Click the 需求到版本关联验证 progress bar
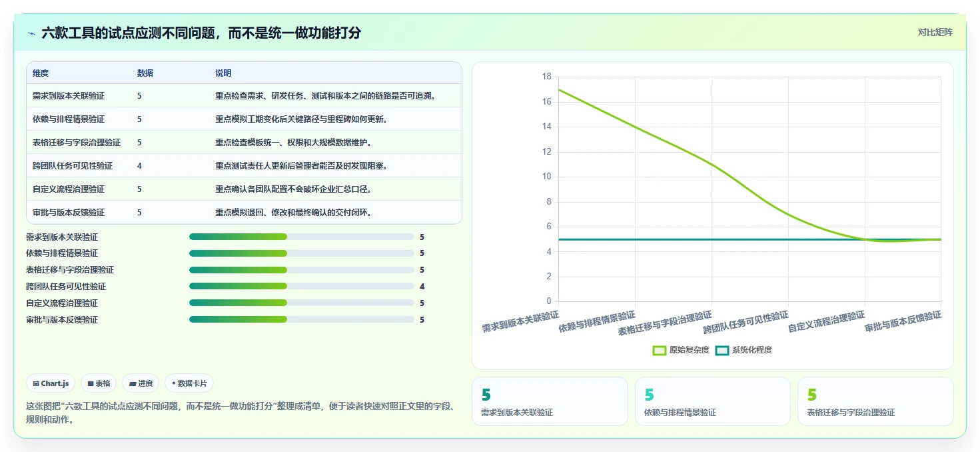Viewport: 980px width, 452px height. pos(302,237)
